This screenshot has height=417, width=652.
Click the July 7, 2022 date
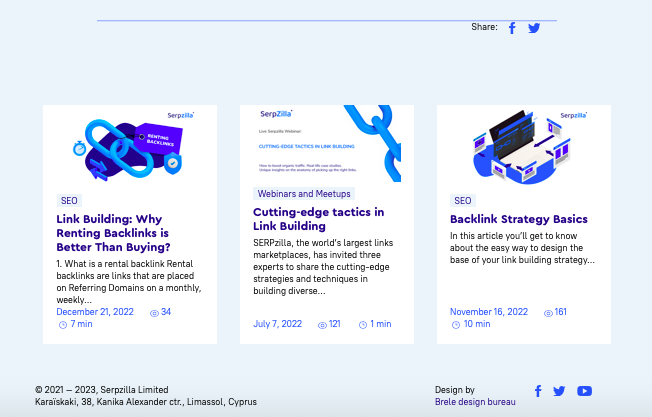pos(277,324)
